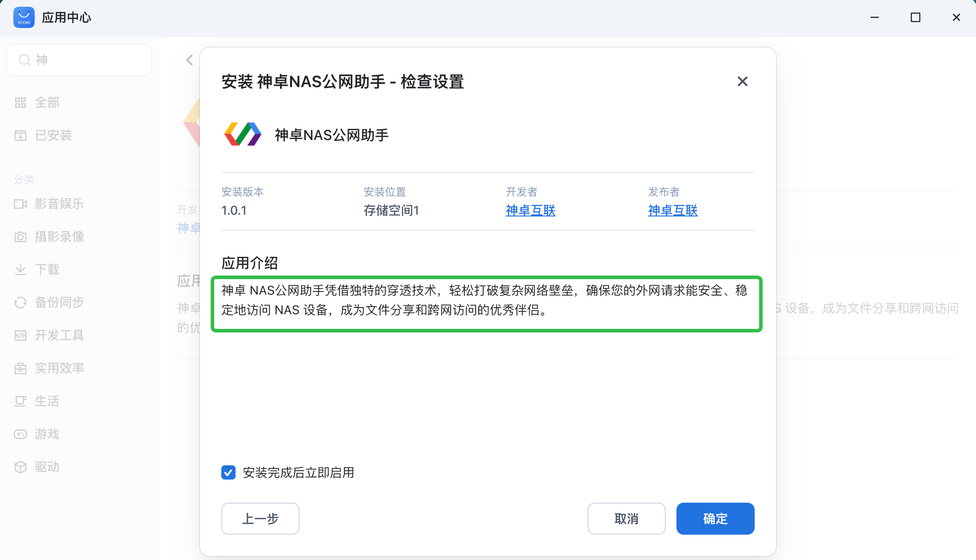Click the App Center store logo icon
Screen dimensions: 976x560
pos(24,17)
